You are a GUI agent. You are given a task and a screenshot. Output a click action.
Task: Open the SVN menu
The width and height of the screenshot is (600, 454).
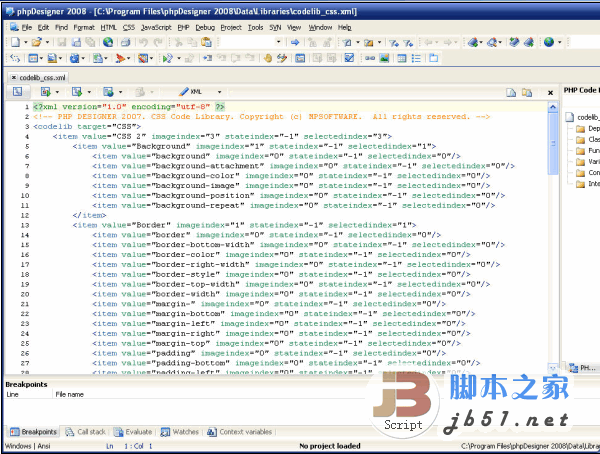(275, 28)
